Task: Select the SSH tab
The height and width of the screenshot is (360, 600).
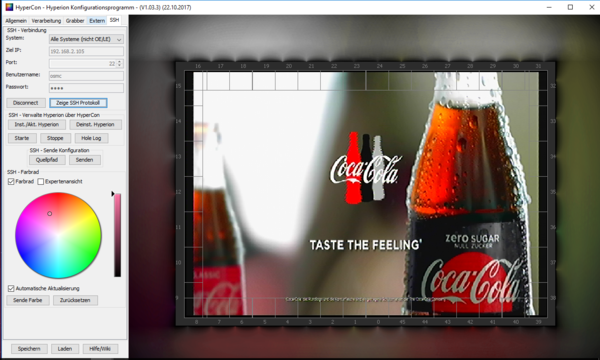Action: pyautogui.click(x=114, y=20)
